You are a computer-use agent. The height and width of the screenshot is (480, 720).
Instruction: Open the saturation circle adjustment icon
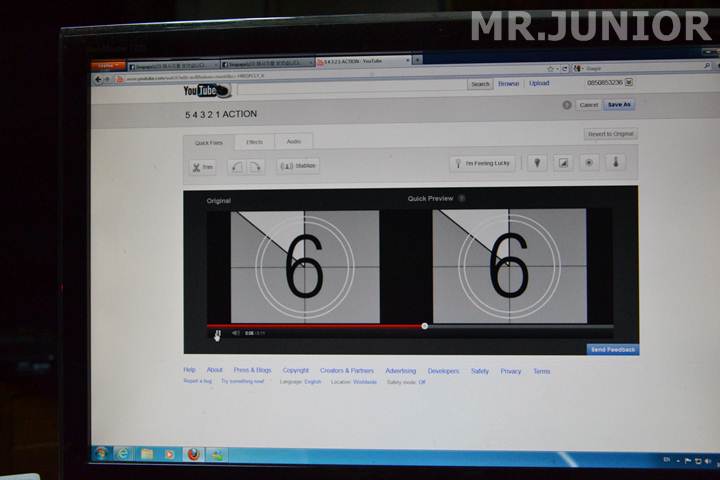point(589,163)
